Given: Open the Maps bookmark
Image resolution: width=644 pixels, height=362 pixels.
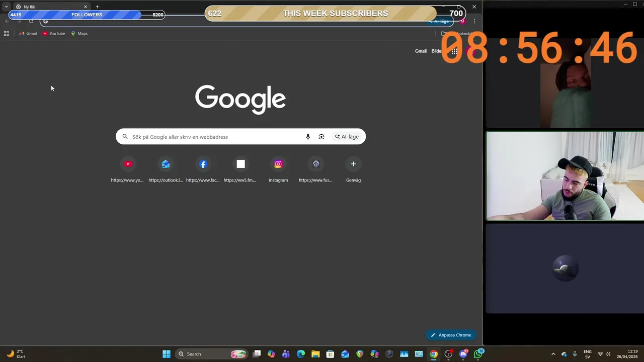Looking at the screenshot, I should point(79,34).
